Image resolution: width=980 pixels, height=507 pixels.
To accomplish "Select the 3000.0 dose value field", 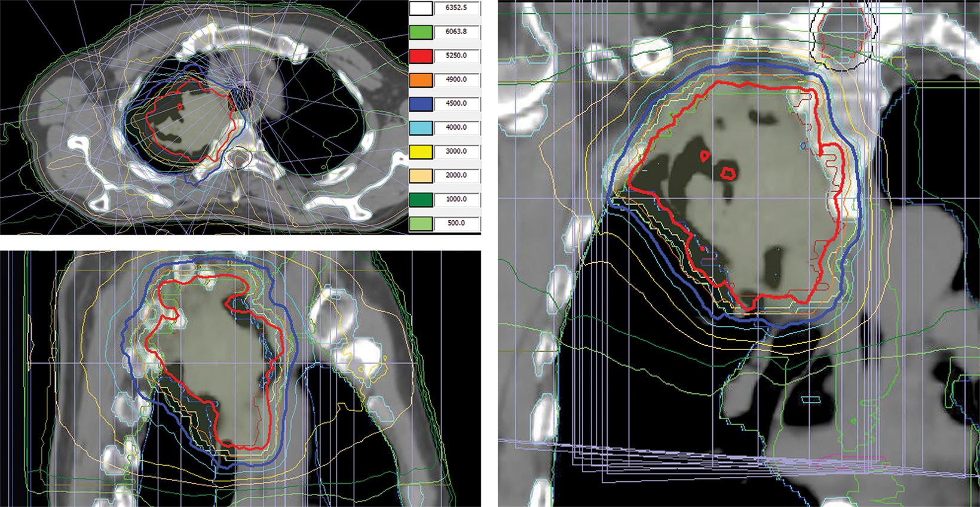I will click(457, 151).
